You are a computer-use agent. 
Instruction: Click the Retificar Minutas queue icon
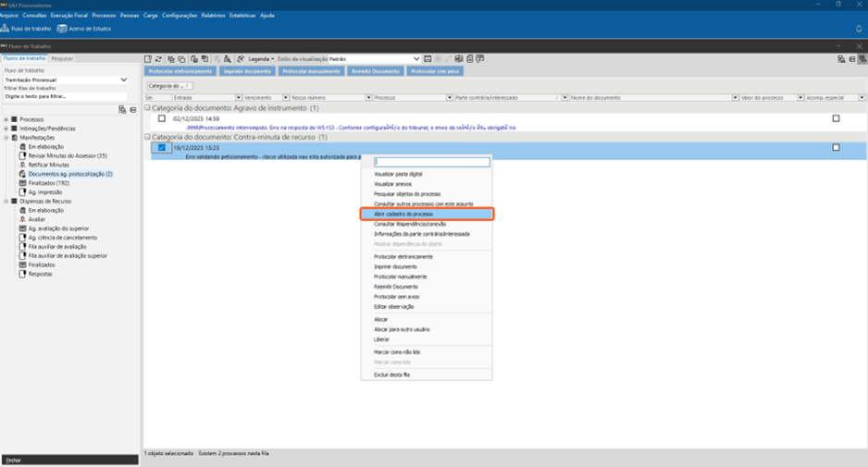(x=21, y=165)
